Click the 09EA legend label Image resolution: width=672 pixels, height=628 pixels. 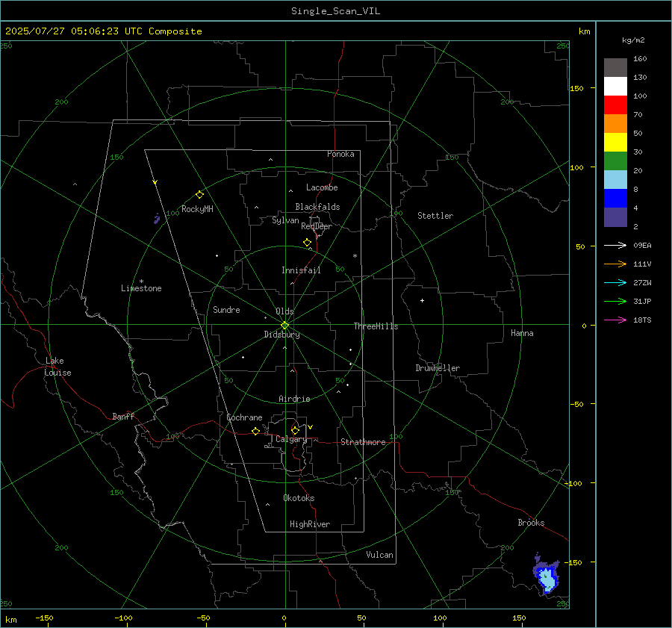coord(642,245)
